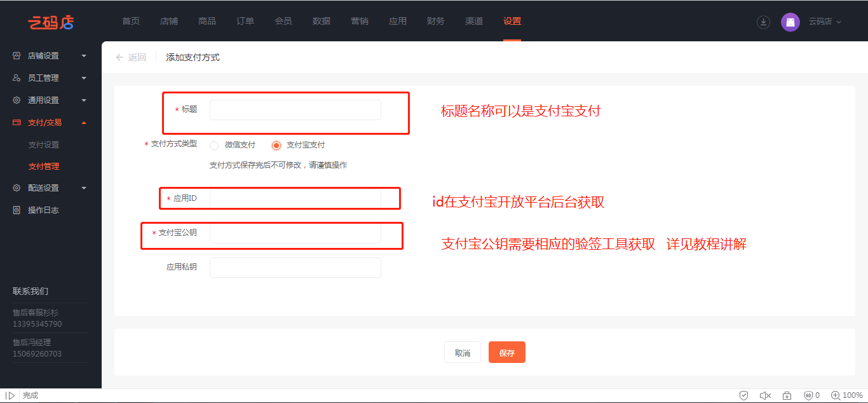
Task: Expand the 配送设置 arrow
Action: (84, 188)
